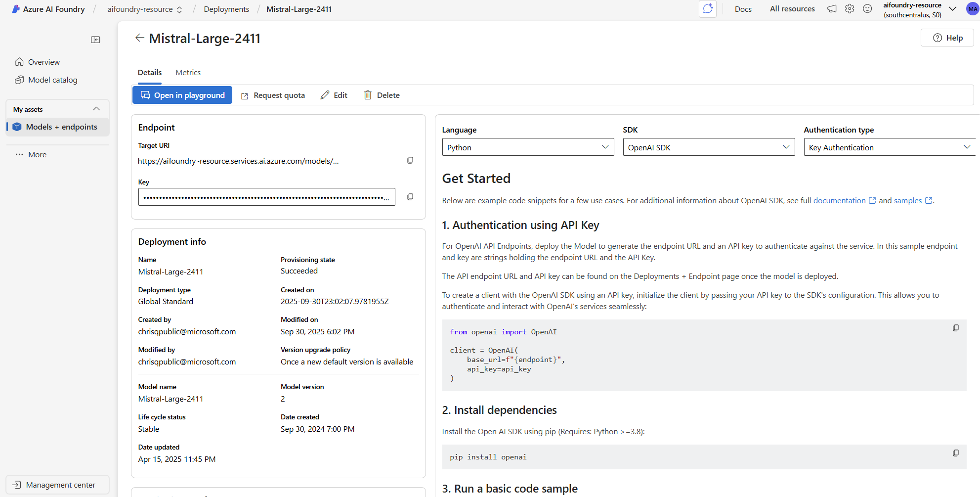Open the settings gear in header
The height and width of the screenshot is (497, 980).
pyautogui.click(x=850, y=9)
